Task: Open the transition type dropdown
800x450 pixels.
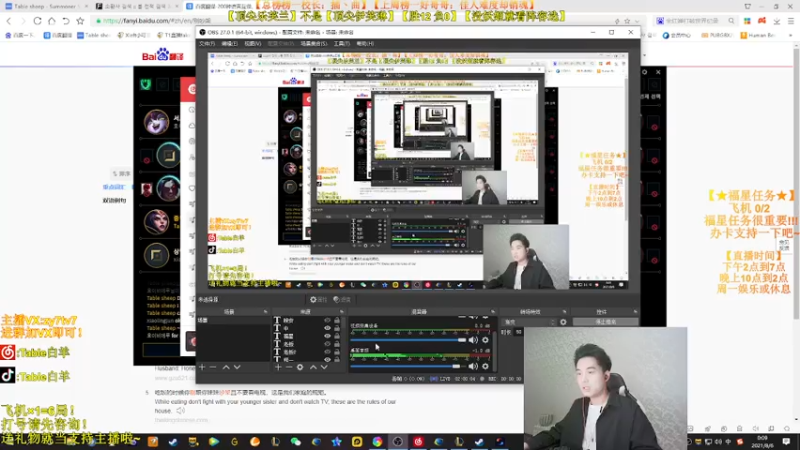Action: click(529, 322)
